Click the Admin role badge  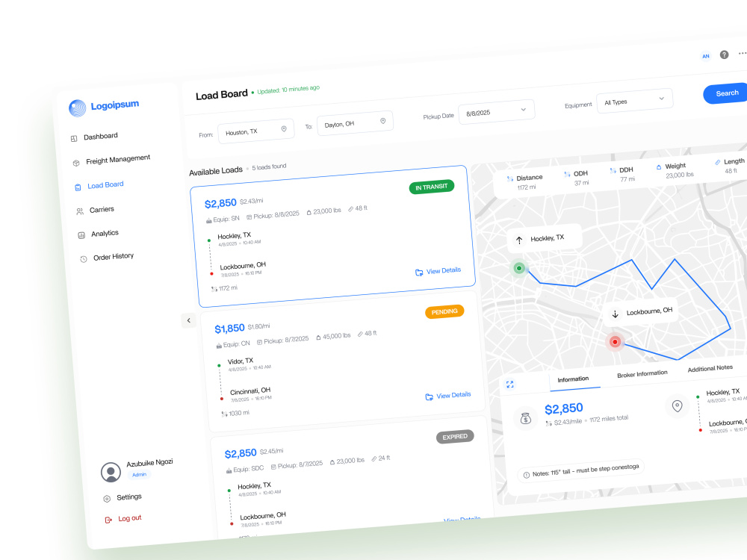(x=139, y=475)
